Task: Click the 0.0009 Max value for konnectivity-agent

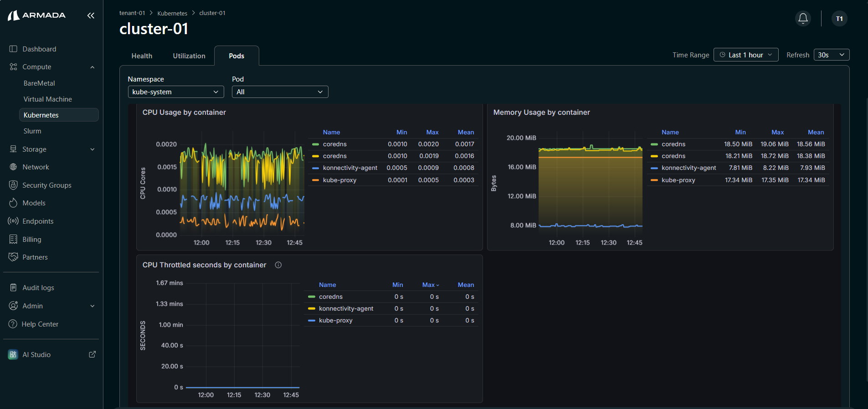Action: [x=428, y=168]
